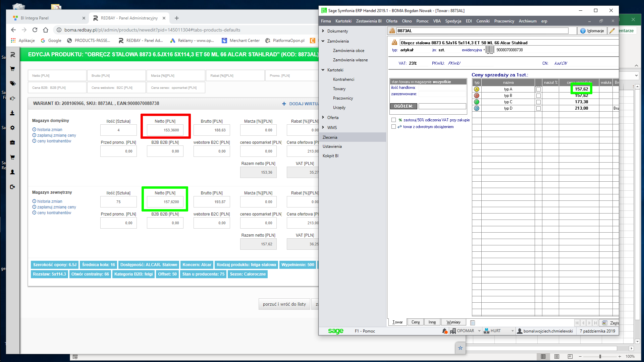Open the settings gear in REDBAY sidebar

[12, 128]
